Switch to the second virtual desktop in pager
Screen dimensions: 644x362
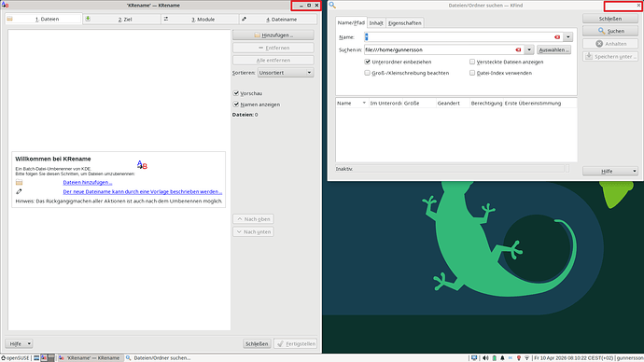click(51, 358)
